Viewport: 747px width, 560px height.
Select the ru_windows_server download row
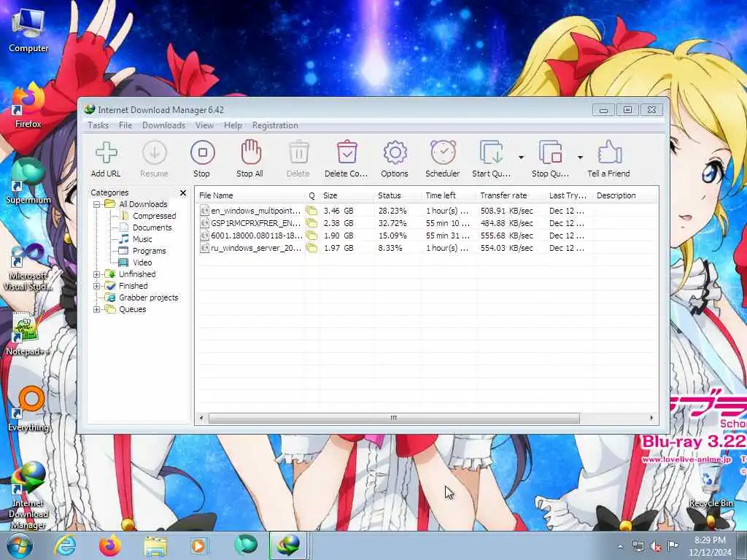426,248
